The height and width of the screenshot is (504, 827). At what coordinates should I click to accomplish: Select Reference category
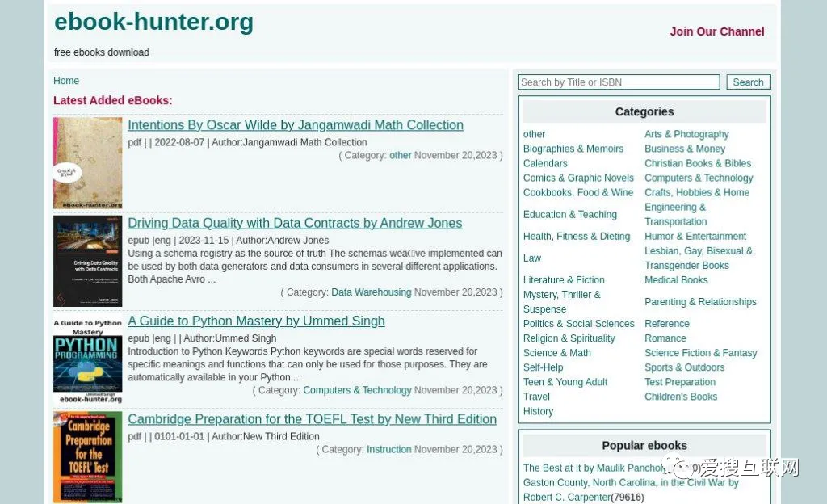(x=666, y=324)
